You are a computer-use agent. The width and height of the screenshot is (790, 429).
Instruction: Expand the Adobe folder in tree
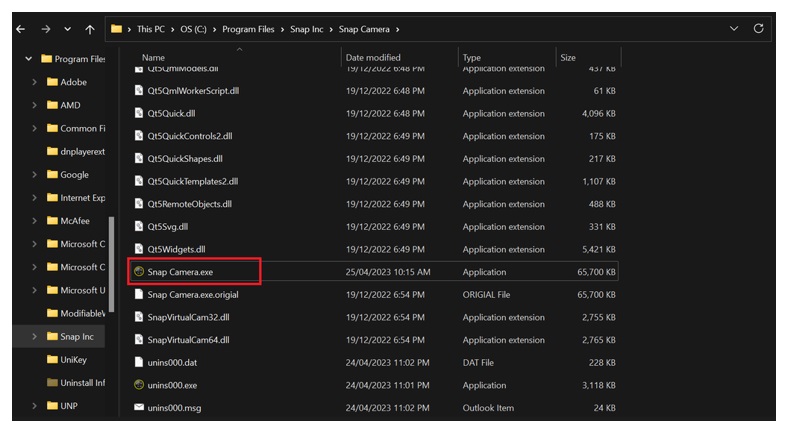click(35, 82)
